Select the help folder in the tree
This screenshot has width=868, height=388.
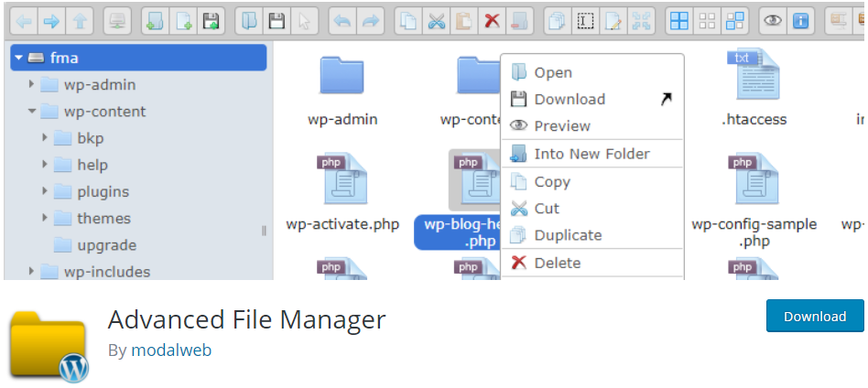click(92, 165)
